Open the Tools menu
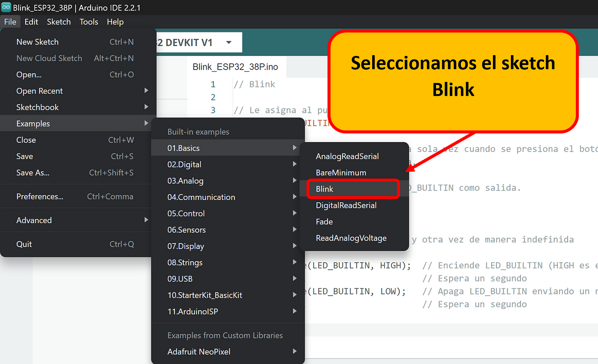 pos(89,22)
